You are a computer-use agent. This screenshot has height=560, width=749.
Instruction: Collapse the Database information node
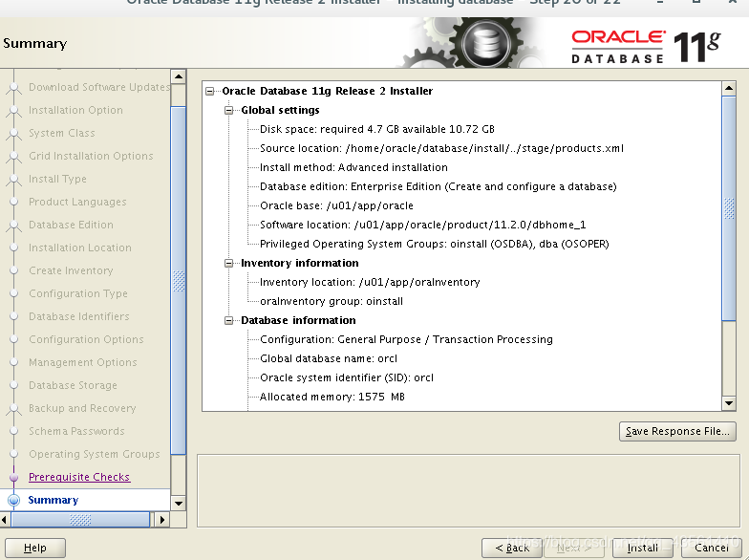pos(229,321)
